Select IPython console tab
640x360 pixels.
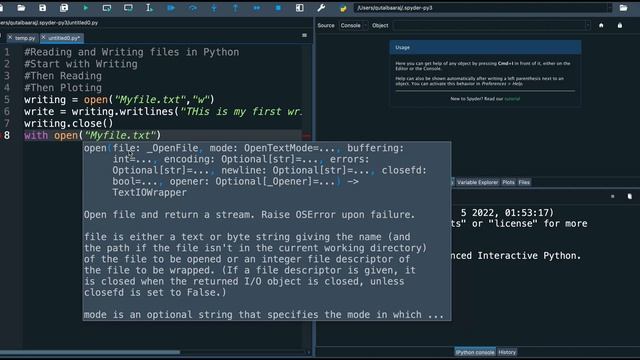475,352
